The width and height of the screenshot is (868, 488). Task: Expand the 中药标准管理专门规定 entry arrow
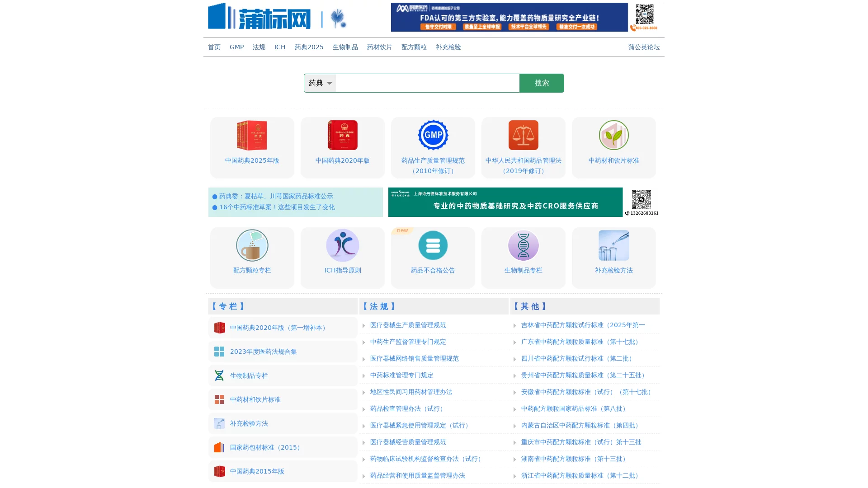pos(364,375)
